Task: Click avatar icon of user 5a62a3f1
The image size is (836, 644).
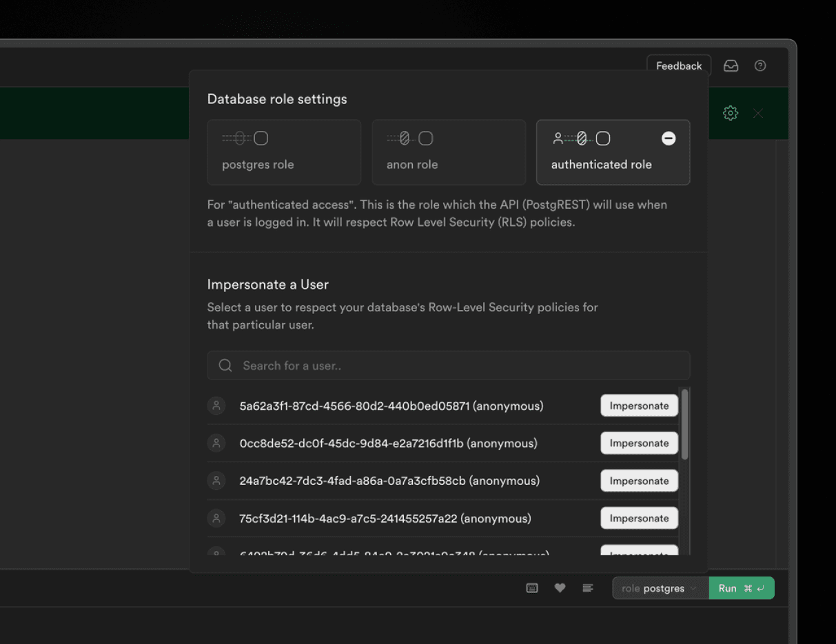Action: pos(216,406)
